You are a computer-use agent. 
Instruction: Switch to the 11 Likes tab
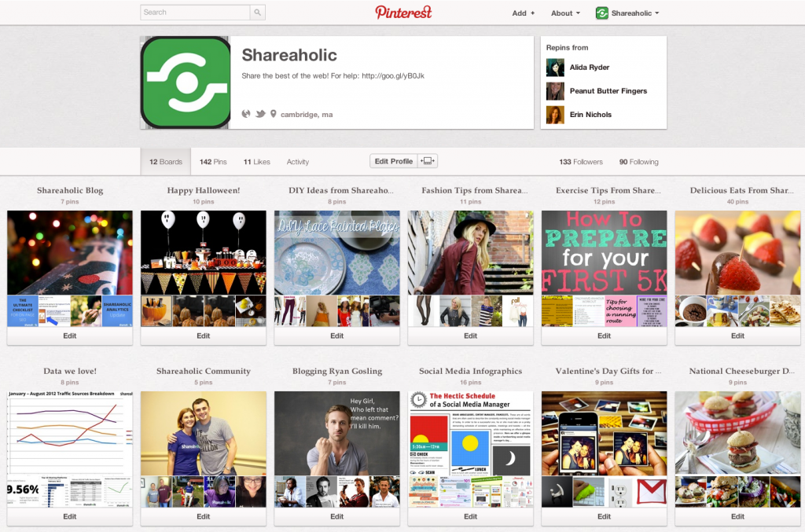[257, 162]
